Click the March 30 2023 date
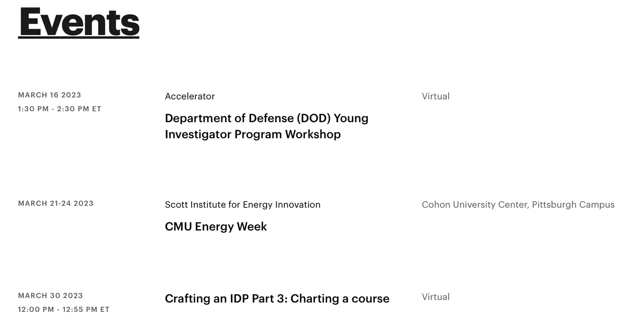This screenshot has height=326, width=644. click(x=50, y=296)
